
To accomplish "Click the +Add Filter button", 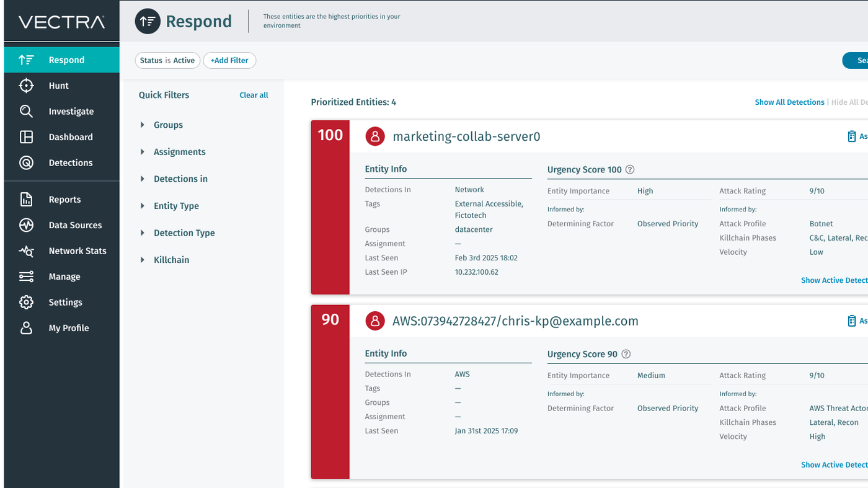I will (229, 60).
